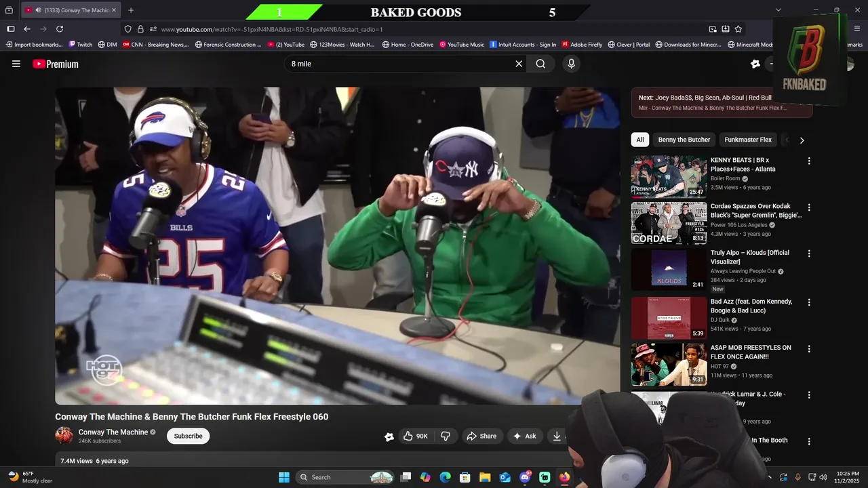The height and width of the screenshot is (488, 868).
Task: Click the Download arrow icon under video
Action: (557, 436)
